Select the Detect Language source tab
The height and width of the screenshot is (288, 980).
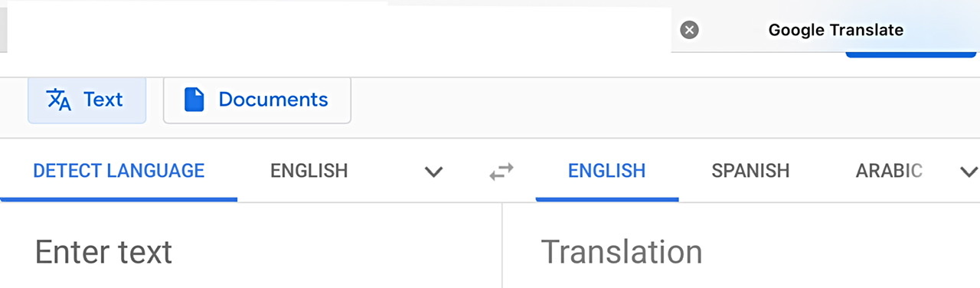click(119, 170)
